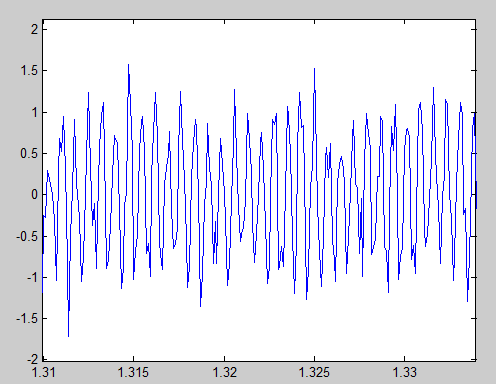The height and width of the screenshot is (384, 496).
Task: Click the y-axis label -2
Action: pyautogui.click(x=33, y=359)
